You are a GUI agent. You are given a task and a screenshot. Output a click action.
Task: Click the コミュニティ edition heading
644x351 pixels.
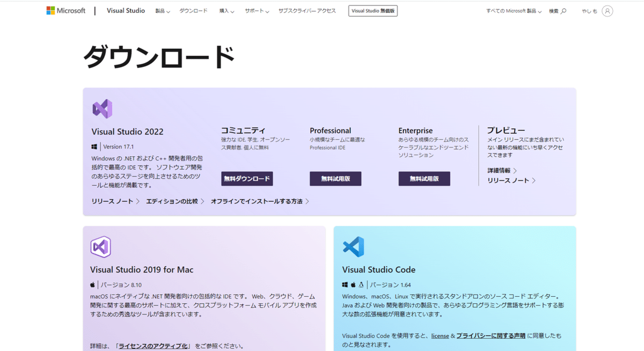[x=243, y=130]
